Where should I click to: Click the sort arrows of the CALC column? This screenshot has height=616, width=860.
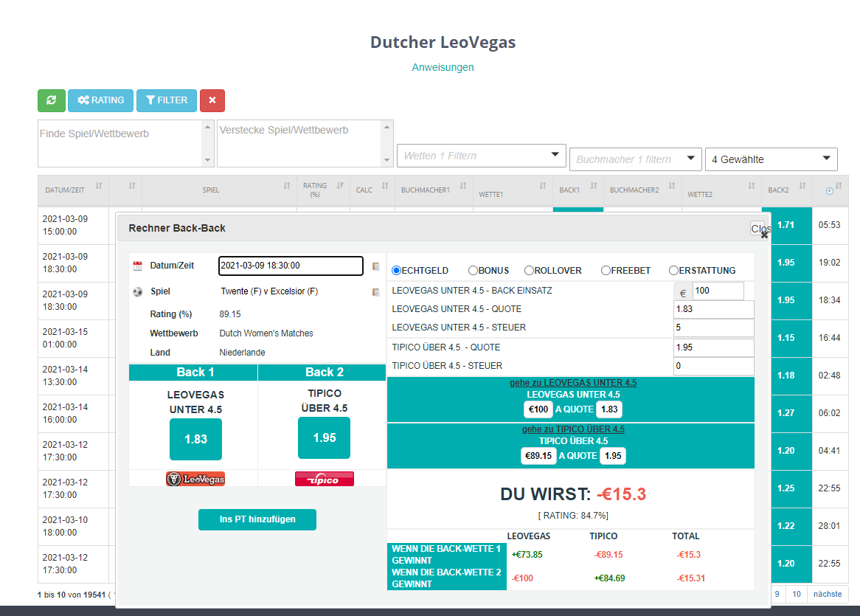tap(385, 186)
